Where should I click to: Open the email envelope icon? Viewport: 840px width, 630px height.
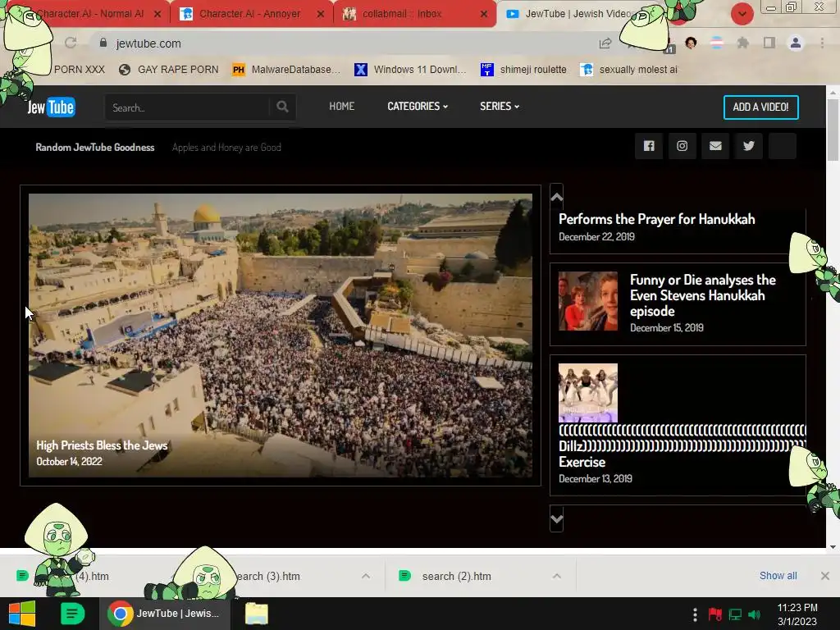715,146
